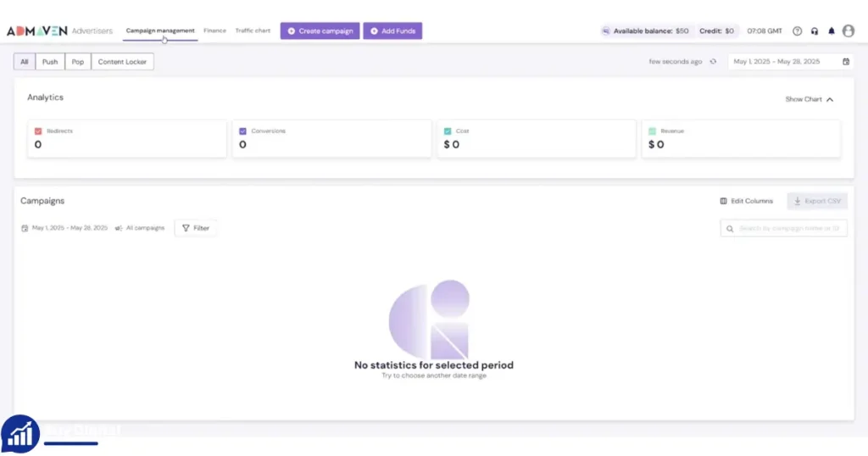Click megaphone icon beside All campaigns

point(119,228)
